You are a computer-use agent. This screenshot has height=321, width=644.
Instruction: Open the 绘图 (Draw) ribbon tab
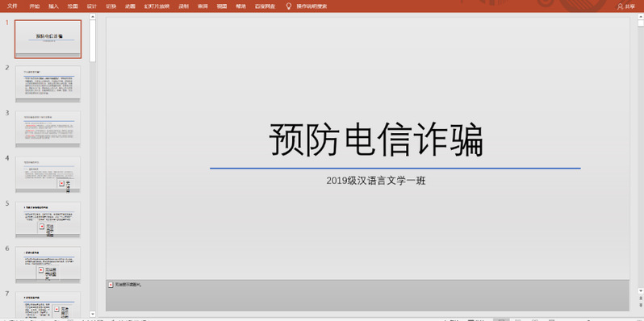73,6
